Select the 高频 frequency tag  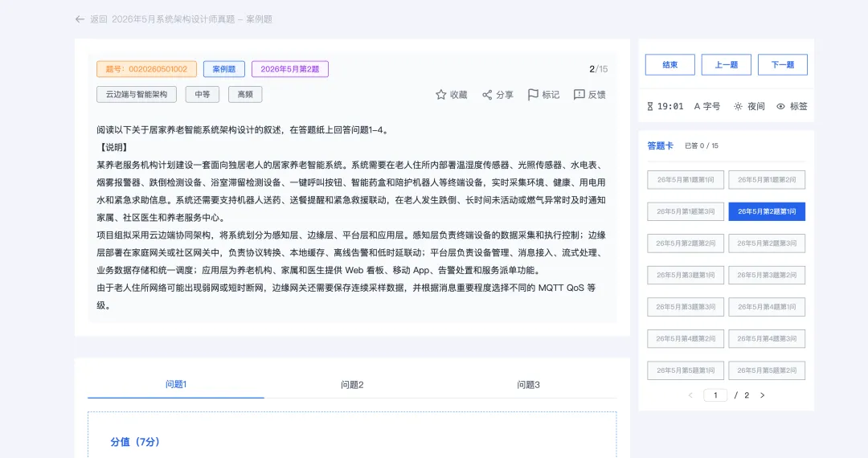tap(245, 95)
